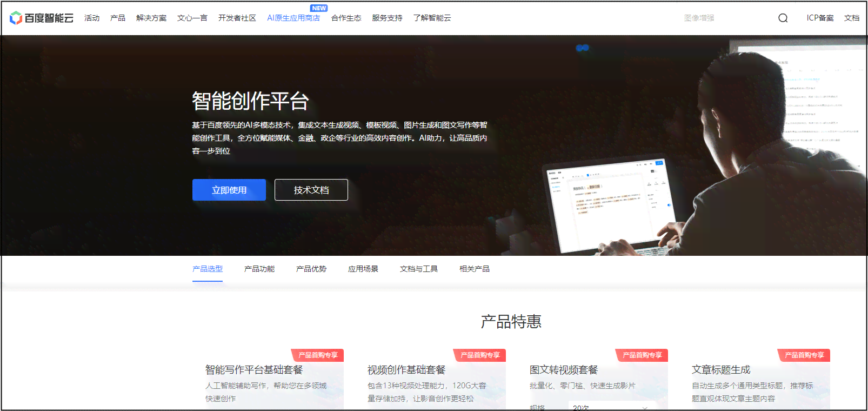Click the 产品特惠 section heading

[x=511, y=322]
